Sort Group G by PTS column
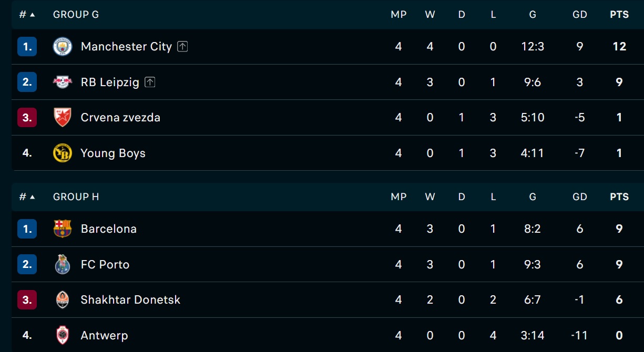The width and height of the screenshot is (644, 352). [619, 15]
